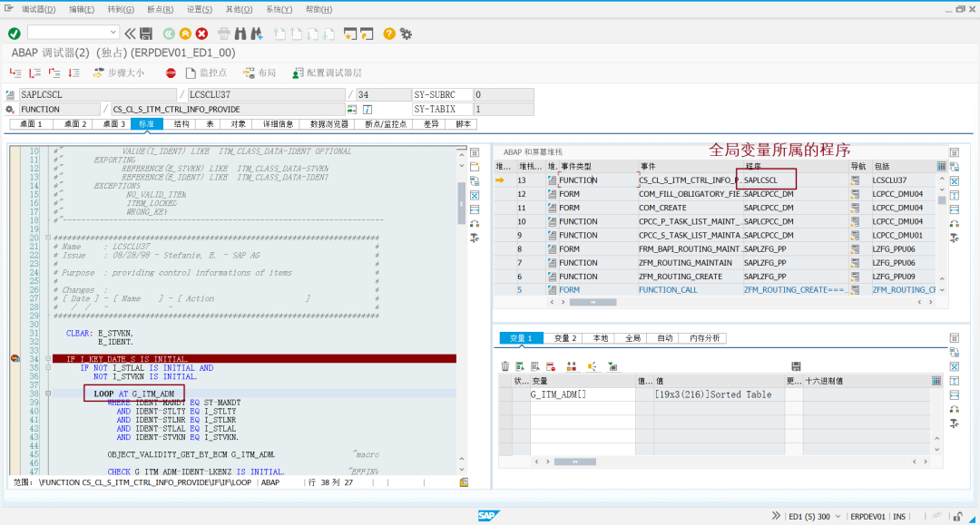Click the Return step-out debugger icon
This screenshot has height=525, width=980.
pos(54,73)
